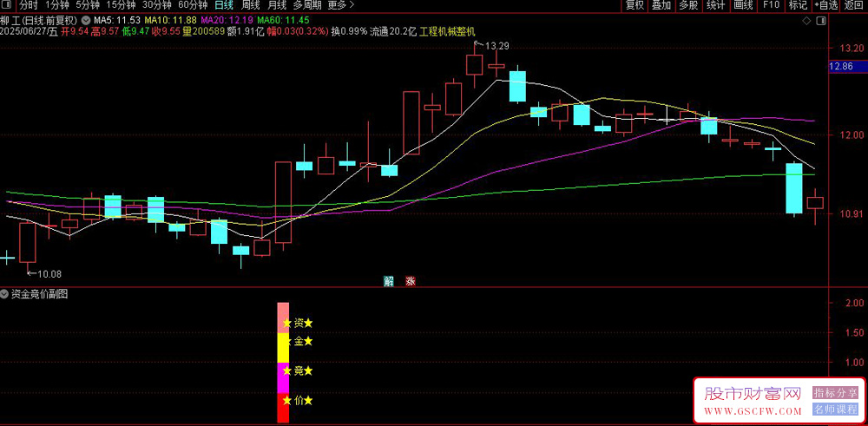This screenshot has height=426, width=868.
Task: Click the MA10: 11.88 indicator label
Action: click(170, 21)
